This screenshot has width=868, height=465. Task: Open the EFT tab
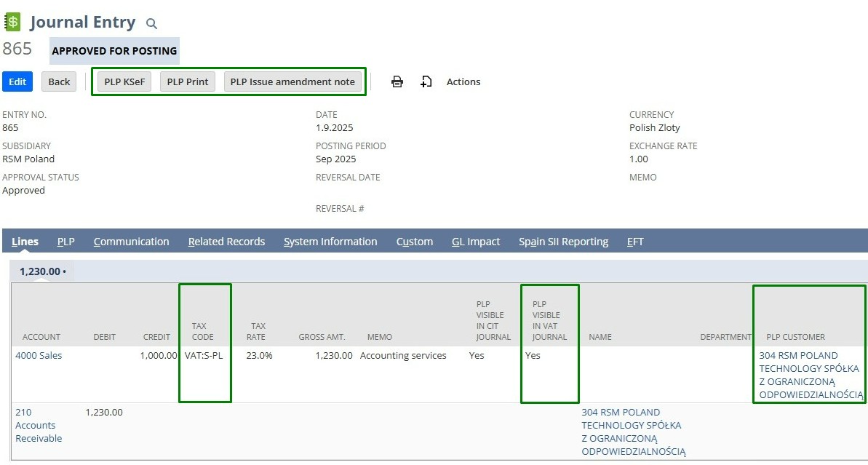point(635,242)
